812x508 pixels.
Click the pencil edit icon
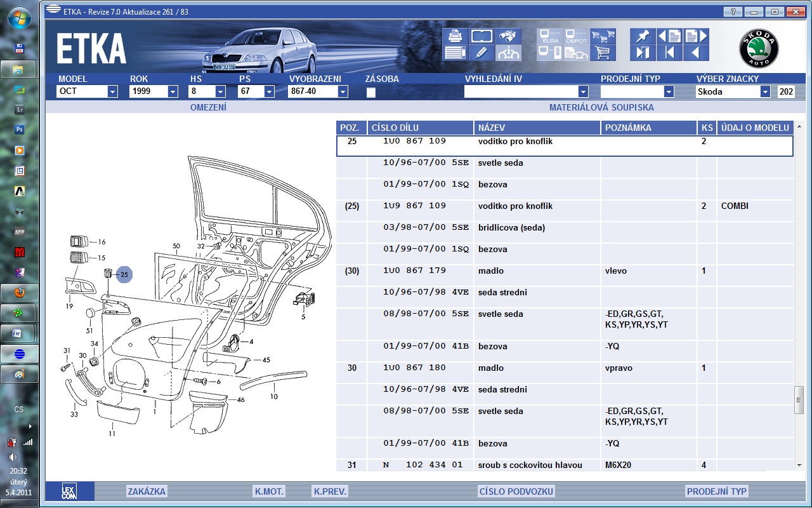point(481,53)
